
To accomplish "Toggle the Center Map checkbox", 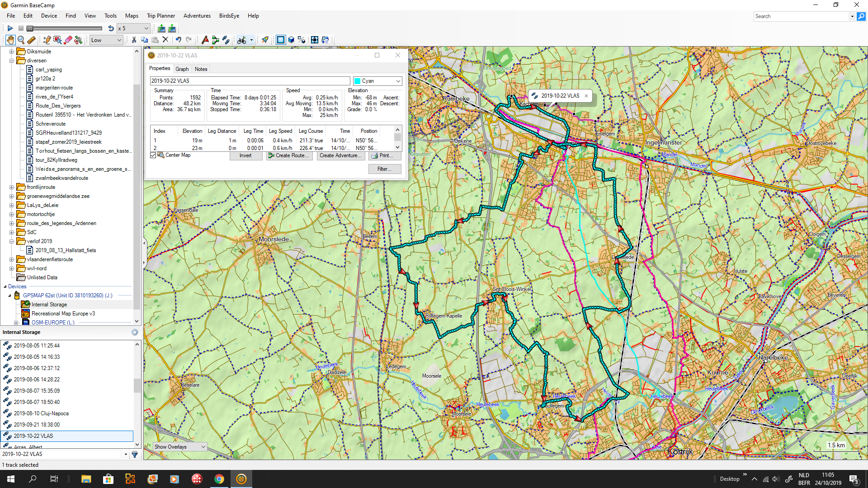I will point(153,155).
